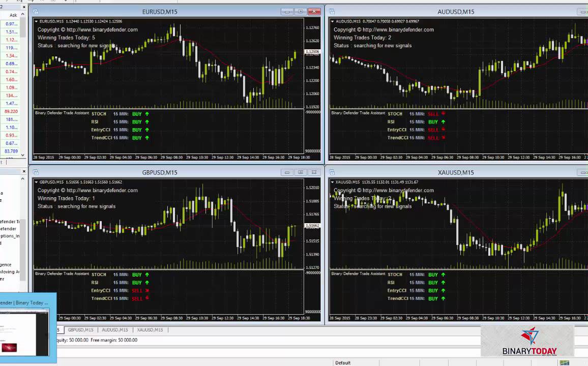This screenshot has width=588, height=366.
Task: Click the connection status bars icon in status bar
Action: 564,362
